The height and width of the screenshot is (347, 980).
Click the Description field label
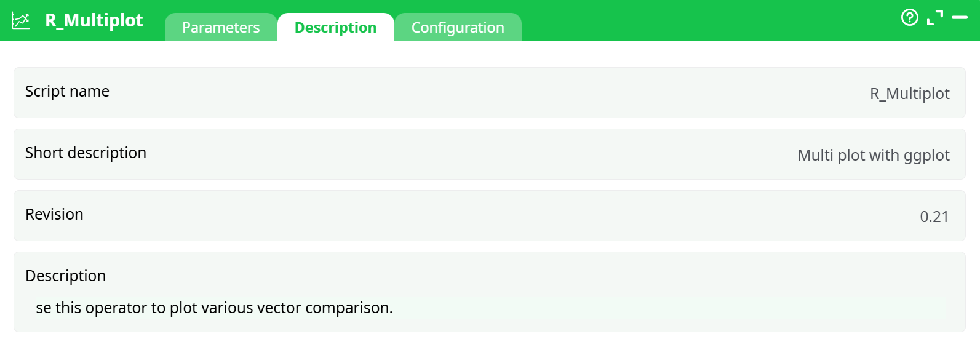point(65,276)
